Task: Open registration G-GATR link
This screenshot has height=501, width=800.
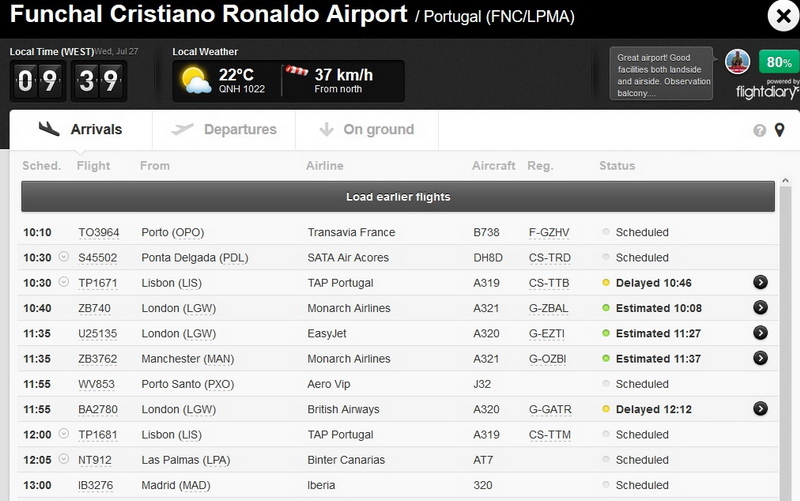Action: pyautogui.click(x=550, y=410)
